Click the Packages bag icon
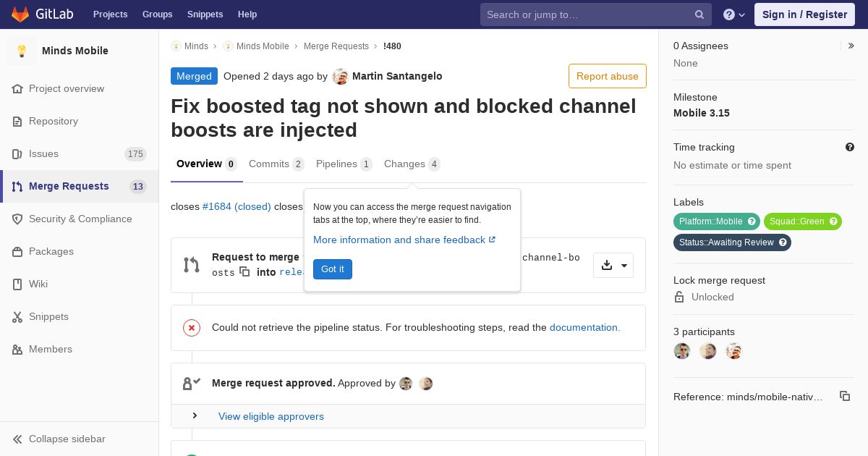Viewport: 868px width, 456px height. pos(17,251)
